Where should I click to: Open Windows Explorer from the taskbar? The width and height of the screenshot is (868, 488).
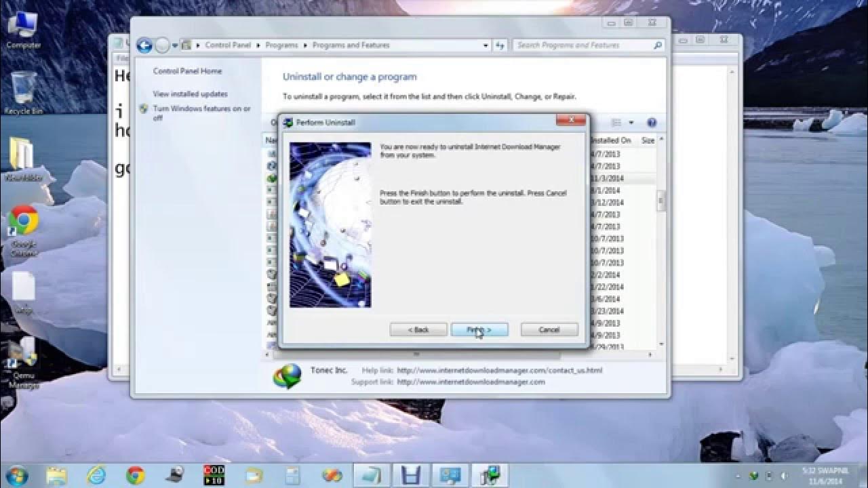pyautogui.click(x=56, y=475)
